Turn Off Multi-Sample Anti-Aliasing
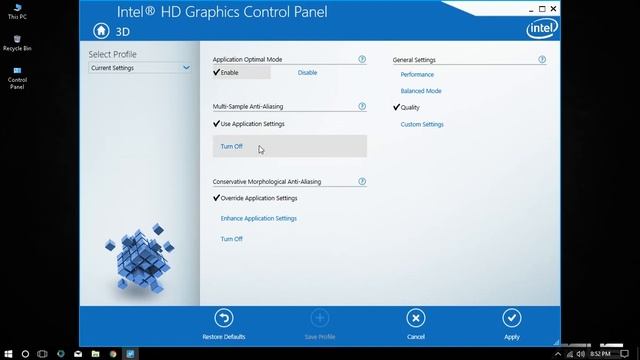Image resolution: width=640 pixels, height=360 pixels. click(x=289, y=146)
